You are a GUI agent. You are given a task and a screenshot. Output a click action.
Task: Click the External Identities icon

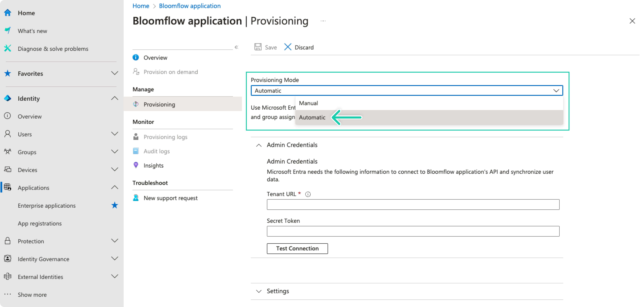pyautogui.click(x=8, y=276)
